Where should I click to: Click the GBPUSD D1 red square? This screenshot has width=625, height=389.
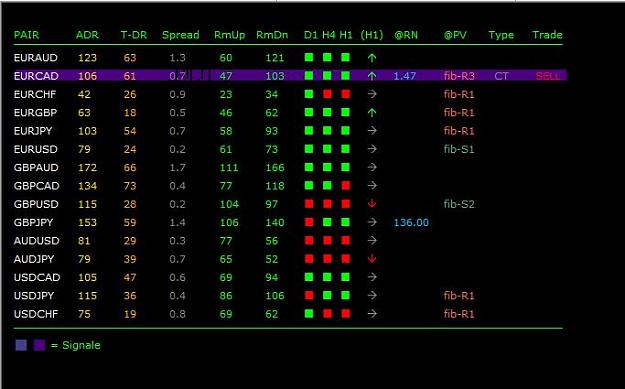point(309,204)
